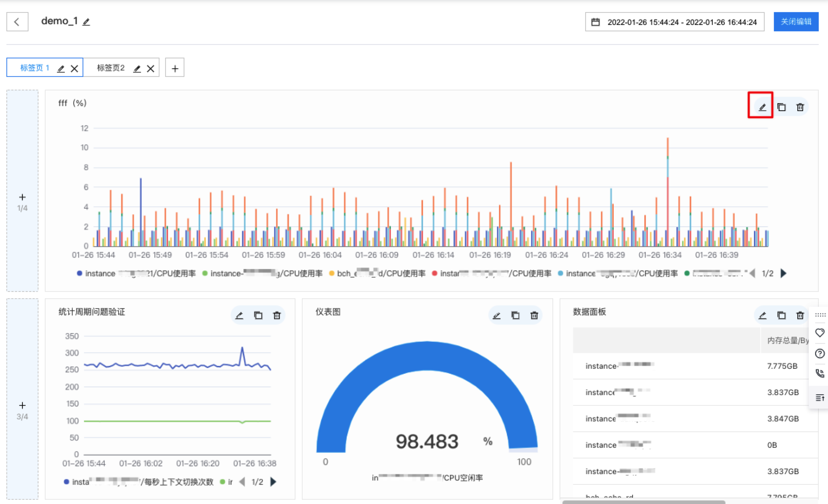Image resolution: width=828 pixels, height=504 pixels.
Task: Select the table cell 3.847GB
Action: [783, 419]
